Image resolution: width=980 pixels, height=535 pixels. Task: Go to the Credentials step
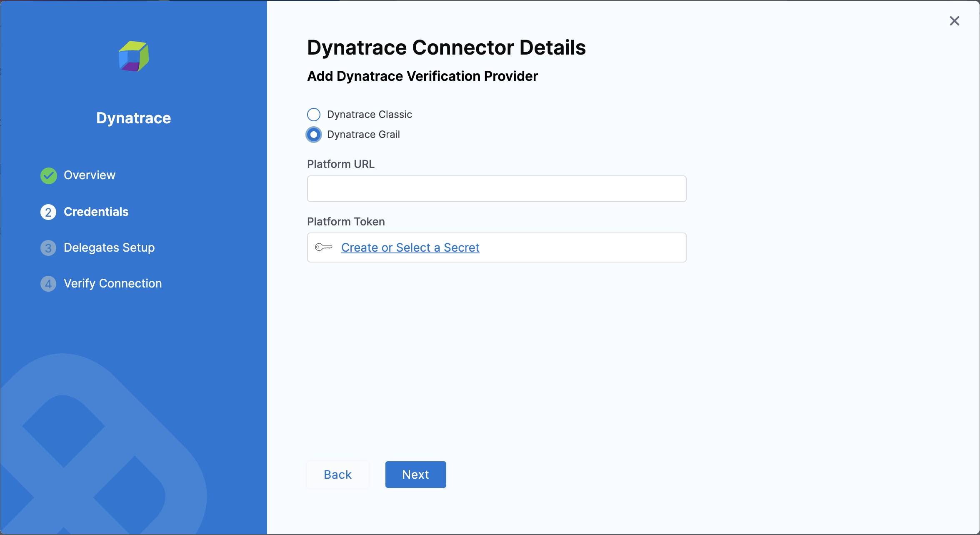96,212
